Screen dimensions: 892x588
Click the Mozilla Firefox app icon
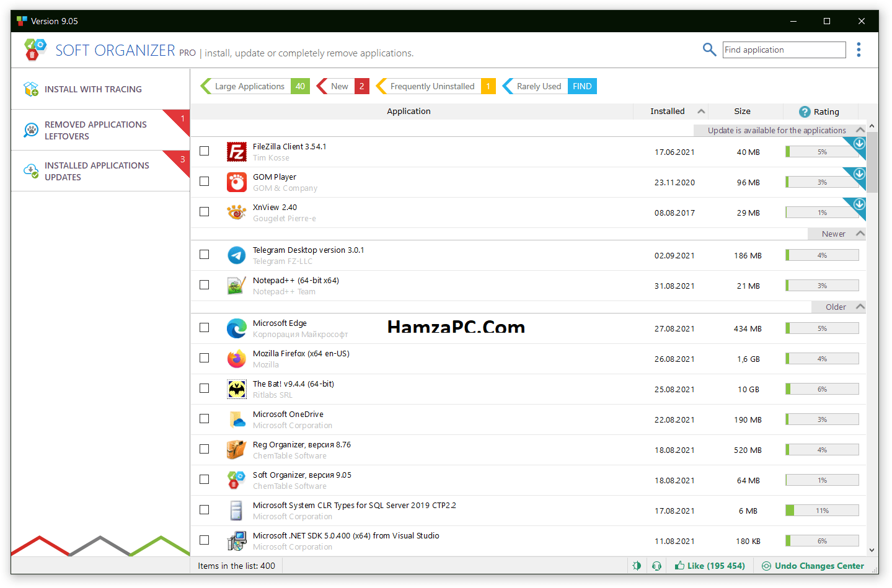click(236, 359)
